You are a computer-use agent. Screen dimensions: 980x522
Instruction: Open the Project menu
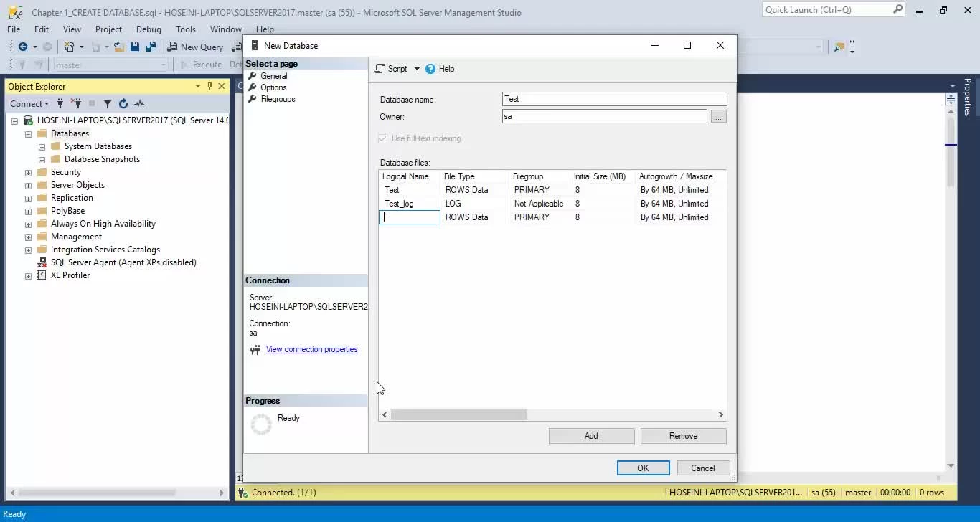[108, 29]
